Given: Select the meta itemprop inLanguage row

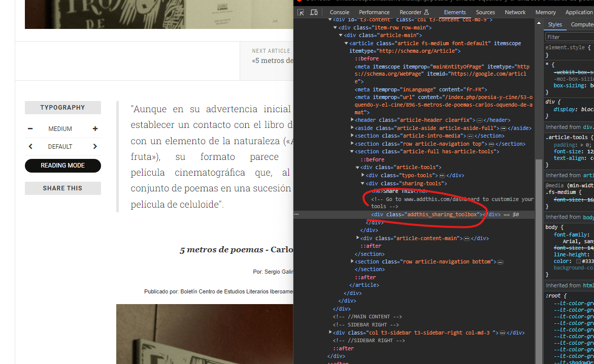Looking at the screenshot, I should [420, 90].
